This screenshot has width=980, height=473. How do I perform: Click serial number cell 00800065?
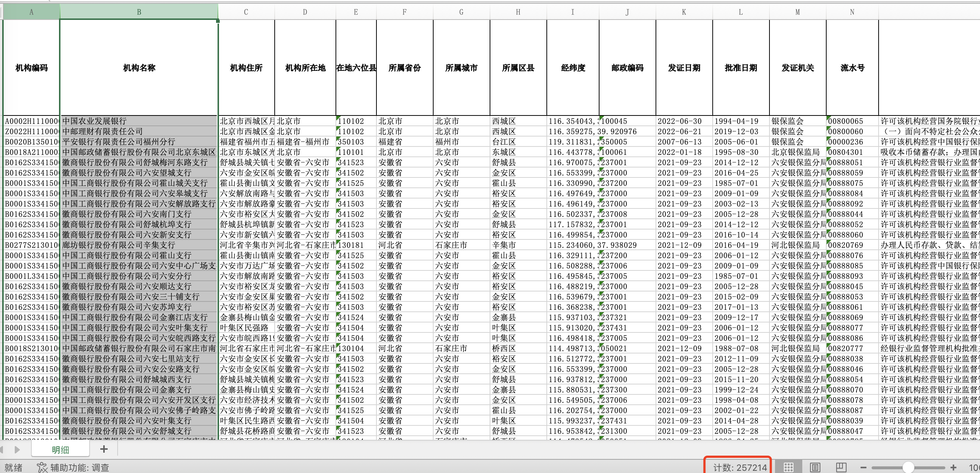tap(852, 121)
